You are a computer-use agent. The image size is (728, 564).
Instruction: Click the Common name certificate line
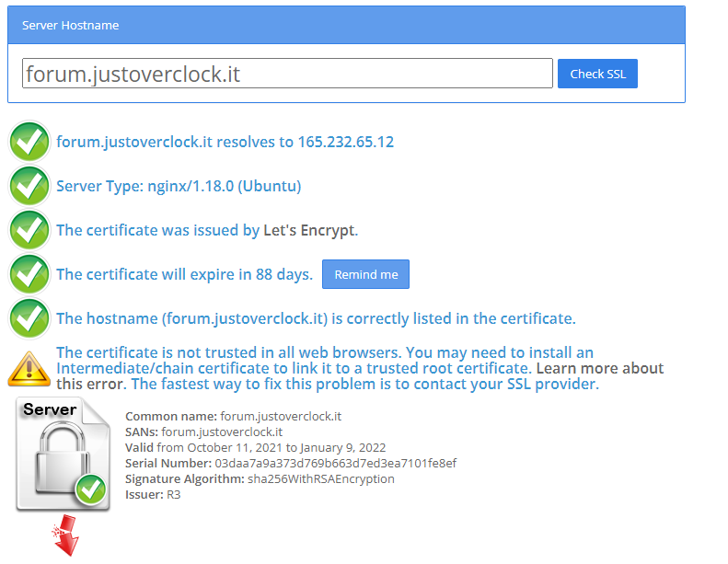[x=233, y=416]
